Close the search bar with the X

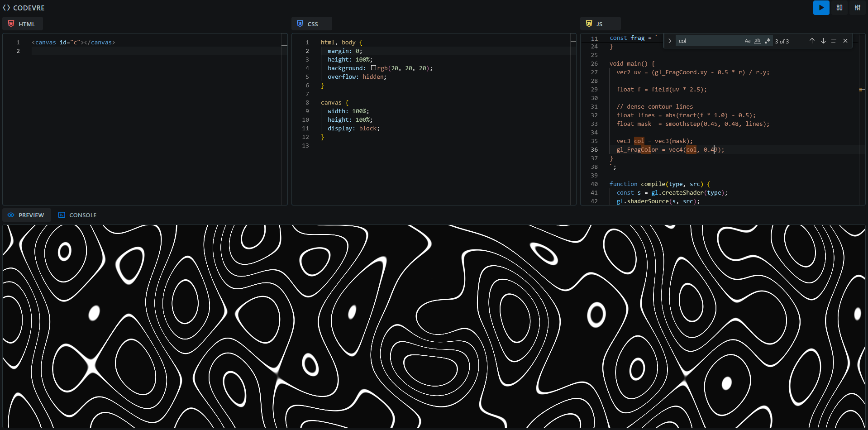coord(845,41)
